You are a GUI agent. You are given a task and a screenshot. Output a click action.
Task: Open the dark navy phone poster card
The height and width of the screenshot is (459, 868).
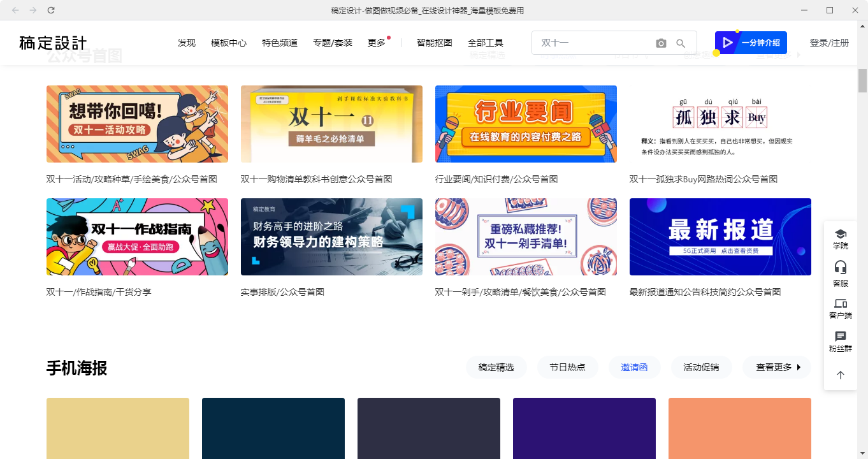[273, 428]
